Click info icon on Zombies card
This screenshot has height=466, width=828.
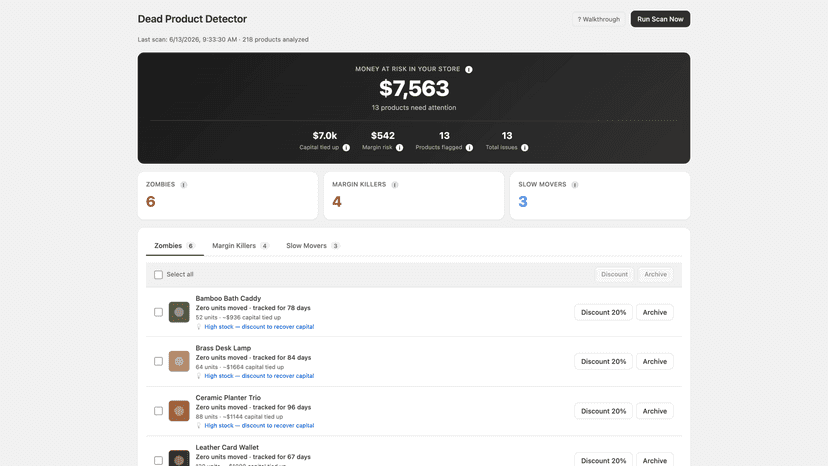(183, 185)
